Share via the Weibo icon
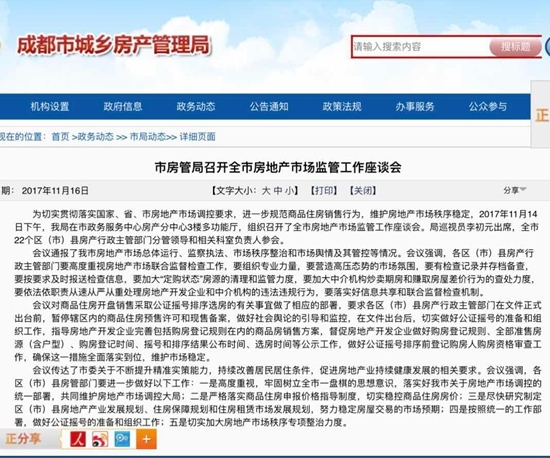Viewport: 550px width, 458px height. pyautogui.click(x=100, y=439)
